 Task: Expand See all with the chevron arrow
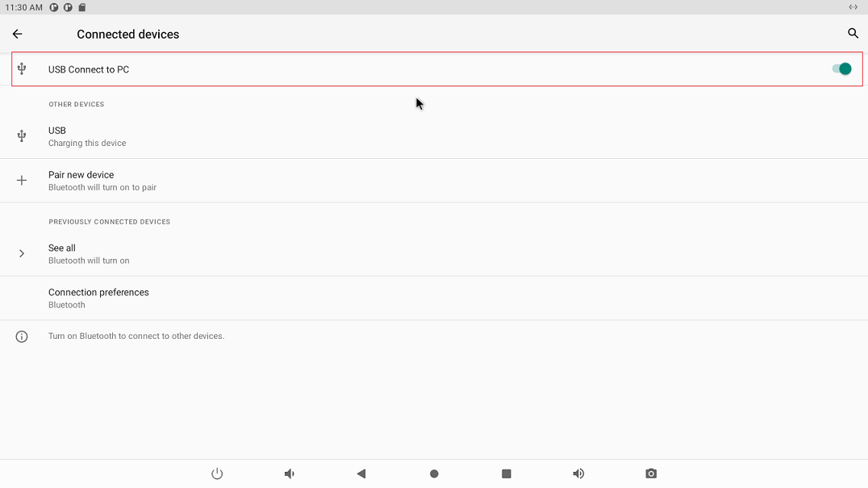(22, 253)
